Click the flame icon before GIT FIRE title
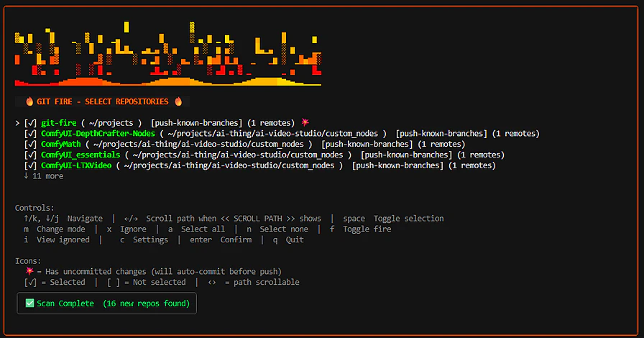 click(29, 101)
